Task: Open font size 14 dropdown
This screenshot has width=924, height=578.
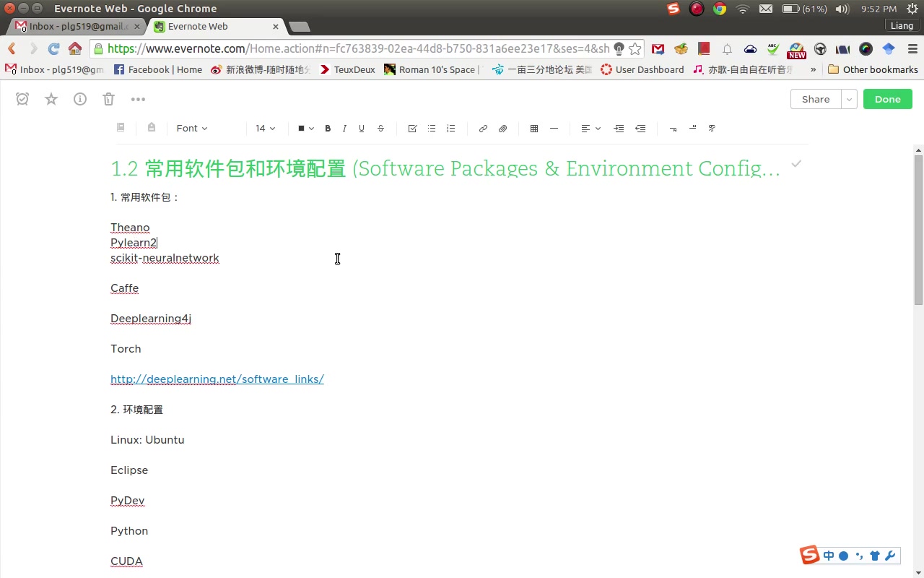Action: pos(265,129)
